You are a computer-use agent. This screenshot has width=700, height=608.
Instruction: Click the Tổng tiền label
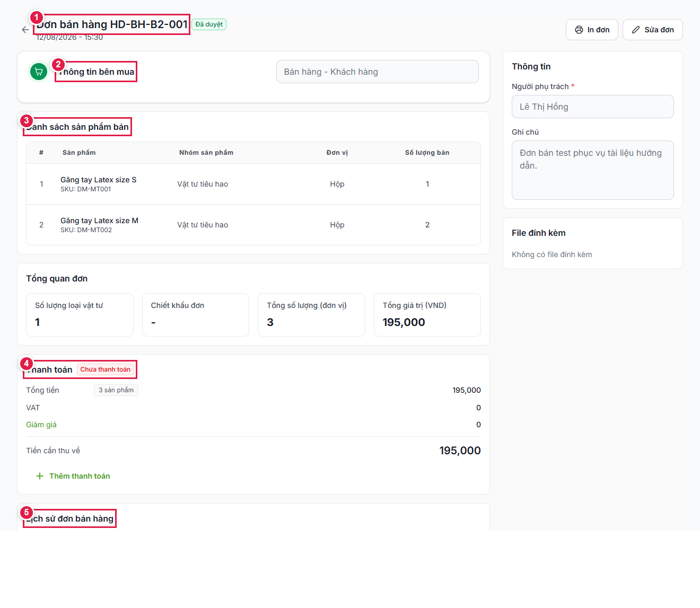[x=42, y=390]
